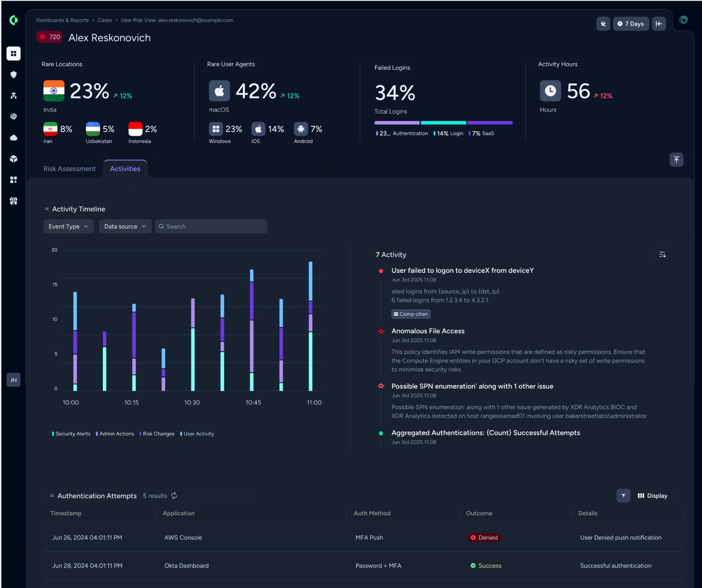
Task: Switch to the Risk Assessment tab
Action: (70, 169)
